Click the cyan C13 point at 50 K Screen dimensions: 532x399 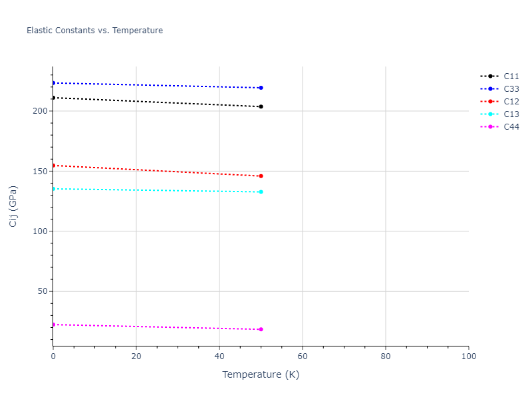[x=261, y=192]
